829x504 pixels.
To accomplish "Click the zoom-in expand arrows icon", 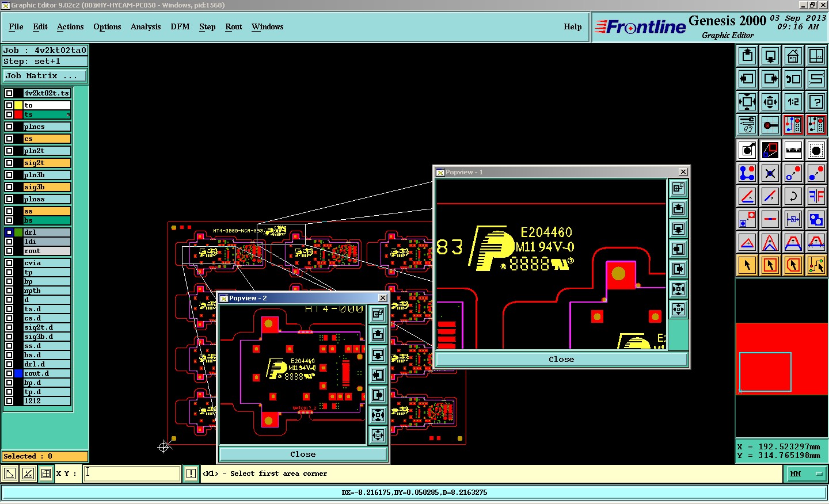I will 747,102.
